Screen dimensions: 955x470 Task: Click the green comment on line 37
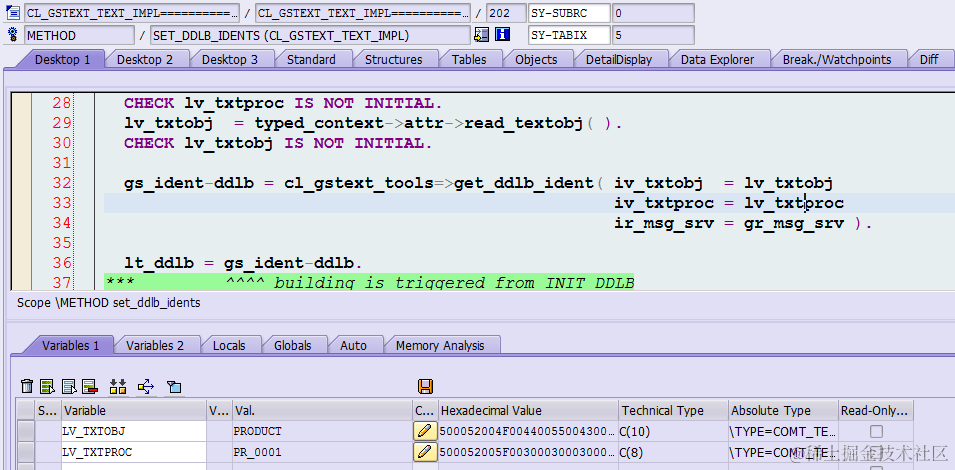click(x=369, y=282)
